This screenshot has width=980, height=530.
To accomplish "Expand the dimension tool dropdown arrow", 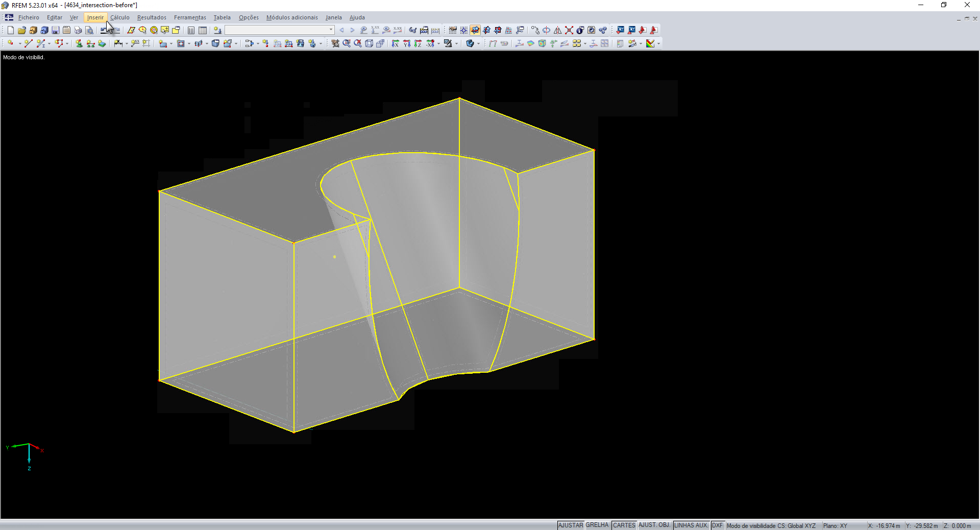I will [127, 43].
